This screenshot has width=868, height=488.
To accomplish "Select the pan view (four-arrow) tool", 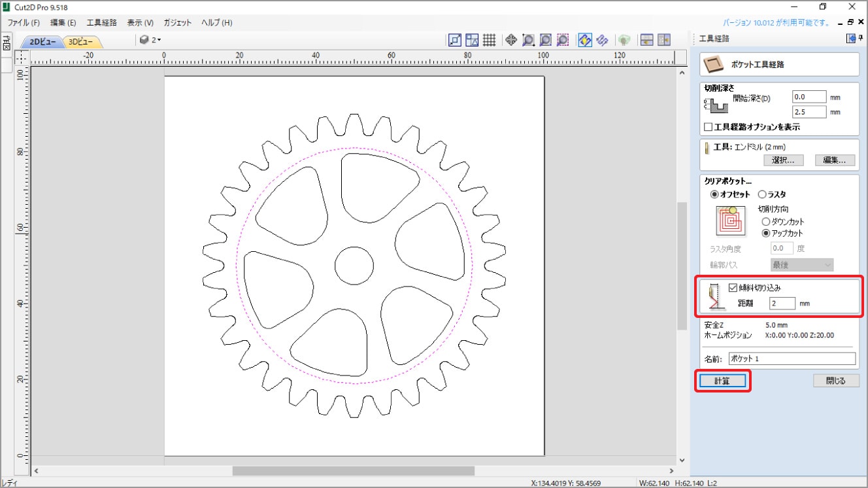I will (x=510, y=40).
